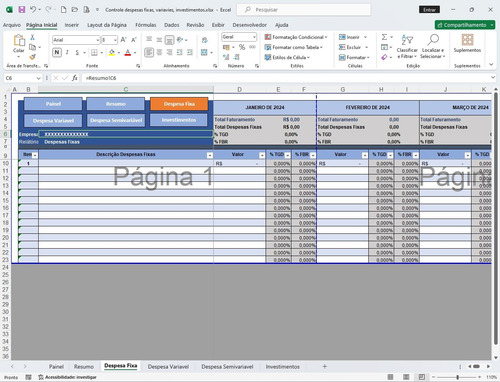Open the Dados ribbon tab
This screenshot has width=500, height=382.
(x=172, y=25)
